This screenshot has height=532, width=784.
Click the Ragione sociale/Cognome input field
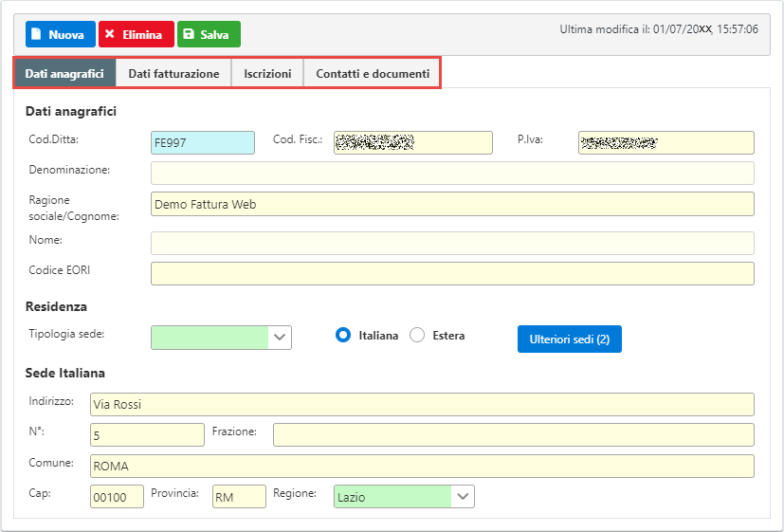point(452,204)
